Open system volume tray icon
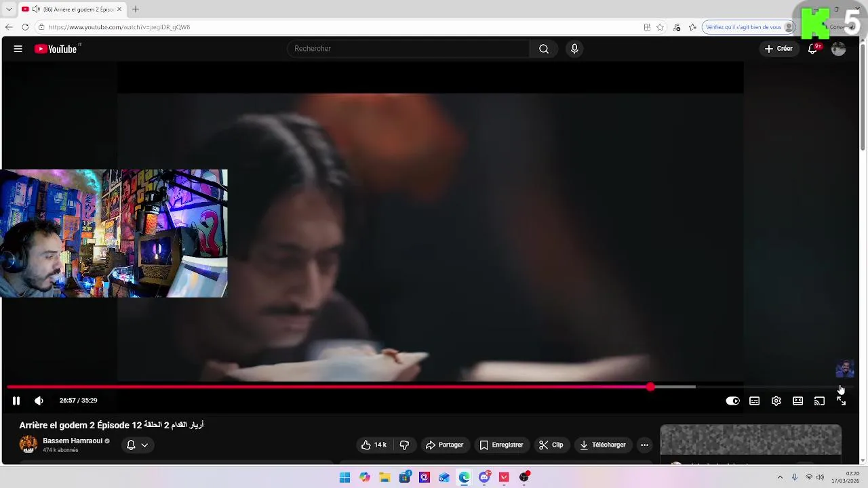868x488 pixels. 820,477
